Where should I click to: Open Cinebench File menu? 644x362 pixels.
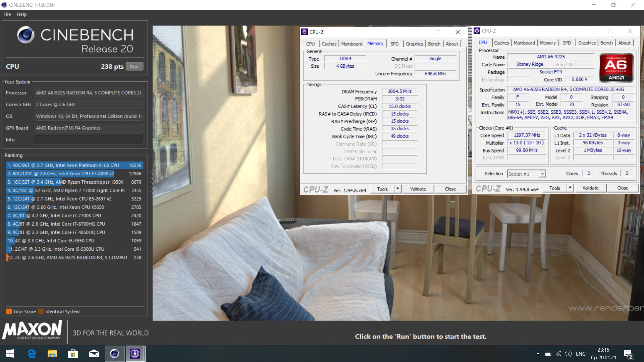pos(7,14)
